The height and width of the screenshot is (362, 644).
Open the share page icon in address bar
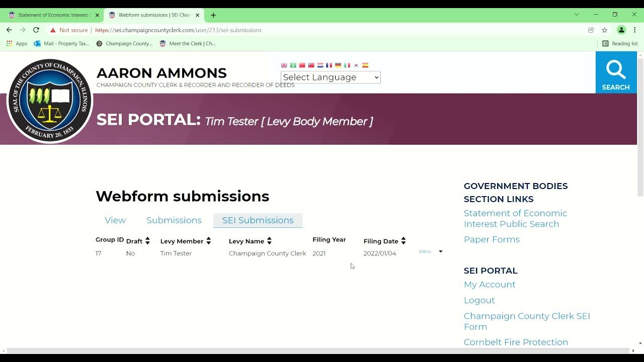click(591, 30)
